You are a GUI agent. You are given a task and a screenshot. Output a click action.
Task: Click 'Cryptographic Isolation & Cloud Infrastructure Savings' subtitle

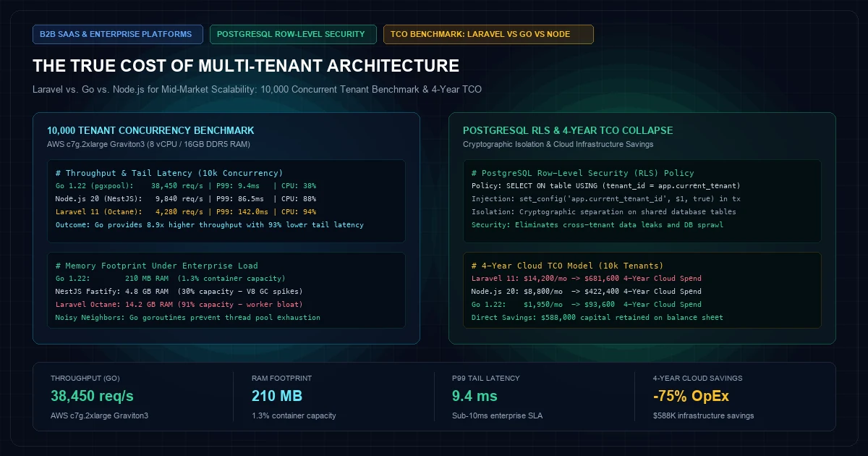pos(558,144)
